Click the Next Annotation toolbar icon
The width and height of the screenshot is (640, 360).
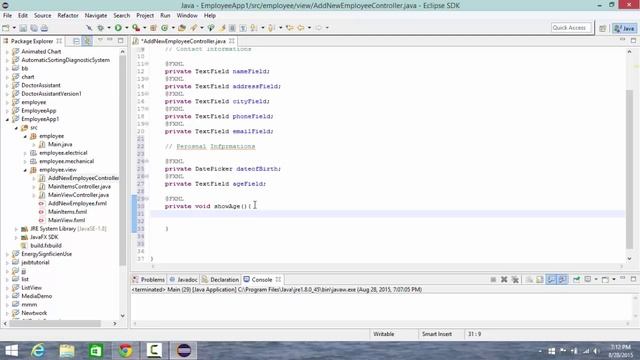click(254, 28)
